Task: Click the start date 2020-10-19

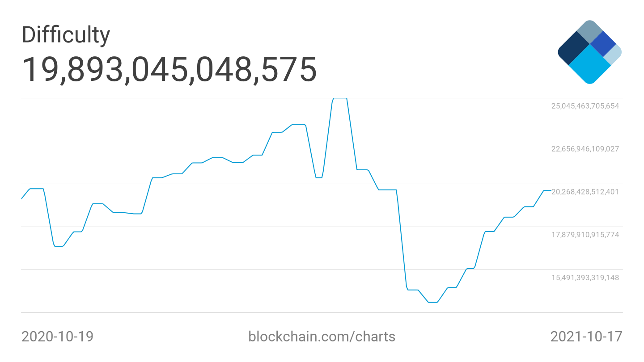Action: 58,337
